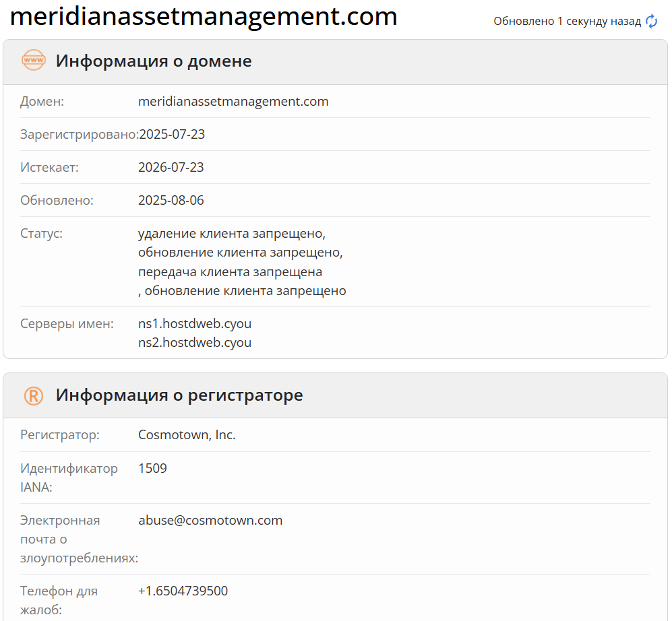Click name server ns1.hostdweb.cyou
Image resolution: width=672 pixels, height=621 pixels.
click(x=195, y=323)
